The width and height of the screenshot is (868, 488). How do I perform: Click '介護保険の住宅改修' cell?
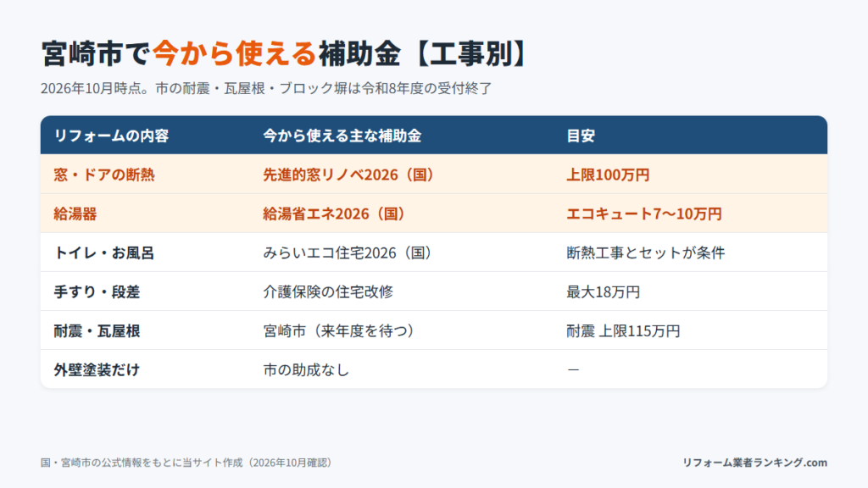pos(328,291)
